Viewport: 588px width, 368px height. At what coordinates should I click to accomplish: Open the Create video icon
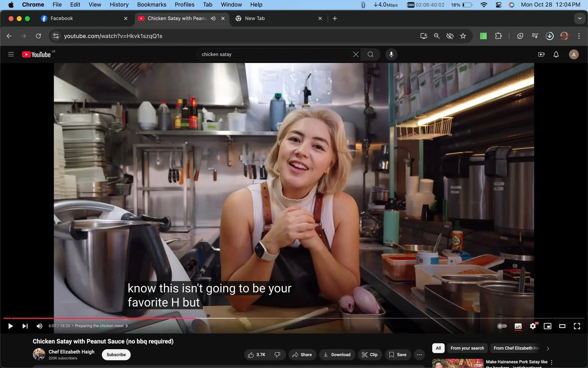[x=541, y=54]
